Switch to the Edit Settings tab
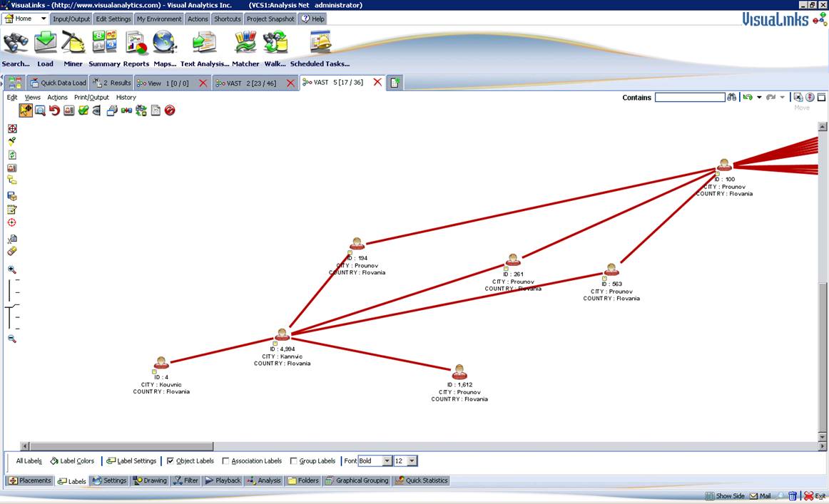The image size is (829, 504). pyautogui.click(x=113, y=19)
